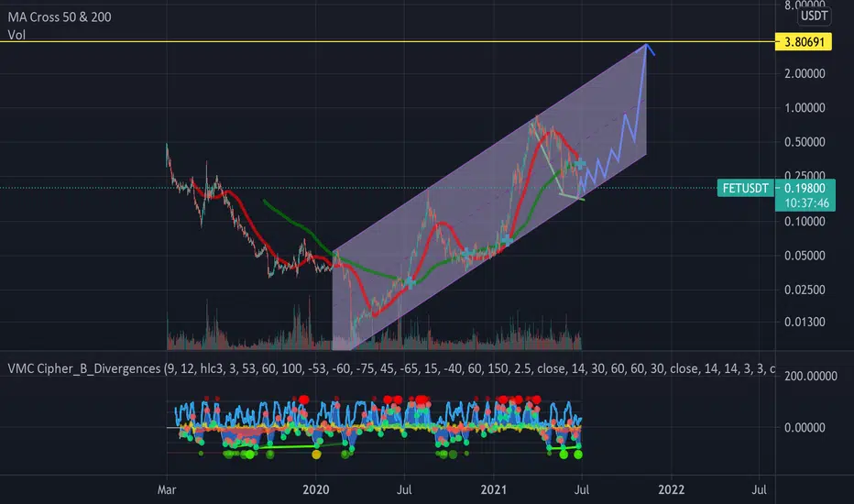Click the 0.50000 price axis label
The height and width of the screenshot is (504, 854).
click(x=805, y=142)
